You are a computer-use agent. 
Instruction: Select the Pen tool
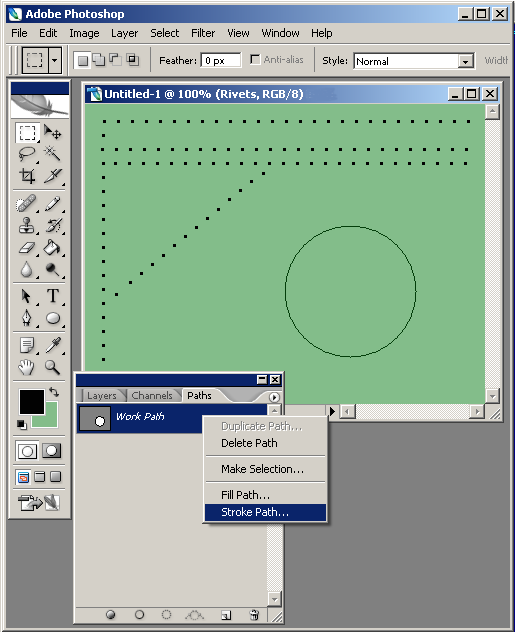pyautogui.click(x=27, y=318)
